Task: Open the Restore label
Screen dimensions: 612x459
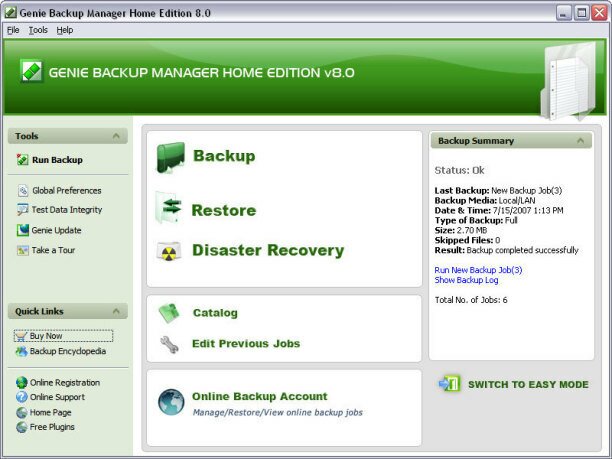Action: 224,210
